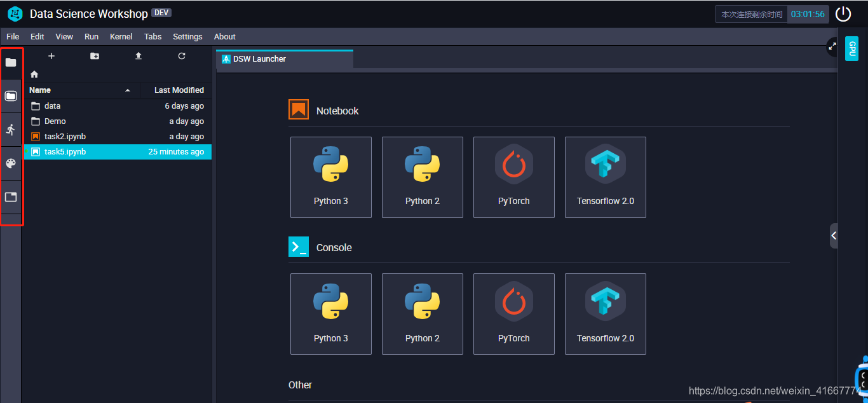Launch Python 3 notebook
Screen dimensions: 868x403
pyautogui.click(x=331, y=177)
